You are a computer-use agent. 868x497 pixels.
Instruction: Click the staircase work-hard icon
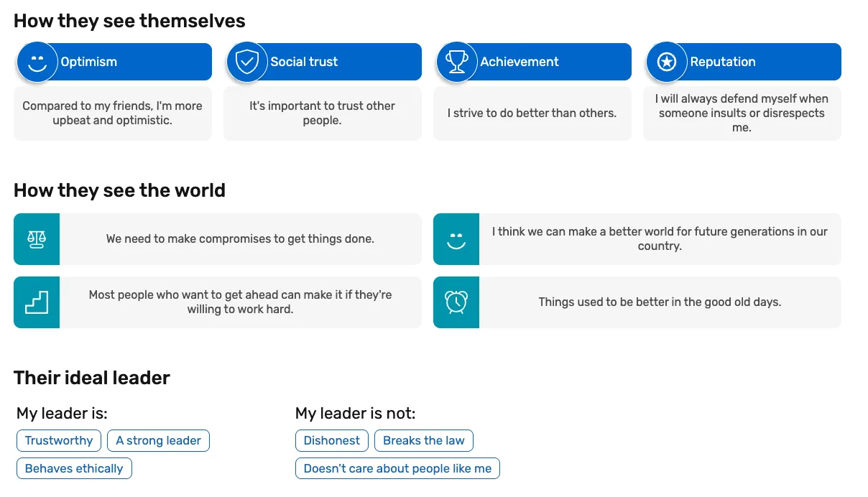[x=37, y=302]
